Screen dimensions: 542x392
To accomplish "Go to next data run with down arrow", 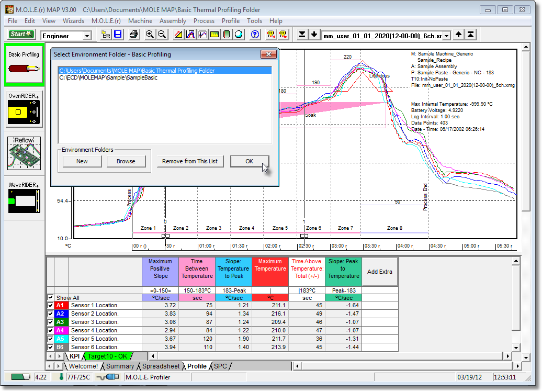I will coord(314,35).
